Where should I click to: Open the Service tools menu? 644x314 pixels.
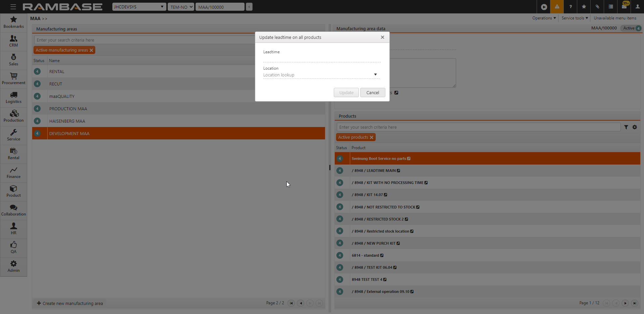pyautogui.click(x=575, y=18)
